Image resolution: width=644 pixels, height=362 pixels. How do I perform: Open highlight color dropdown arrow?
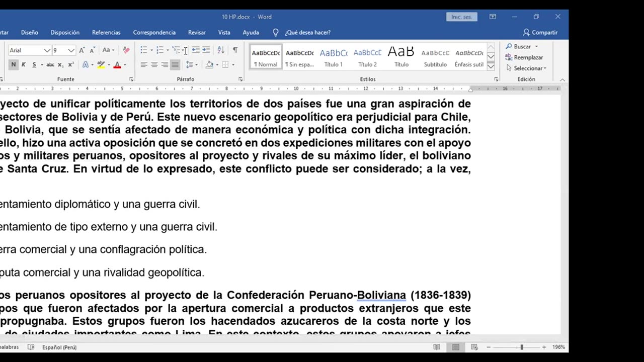pyautogui.click(x=109, y=65)
